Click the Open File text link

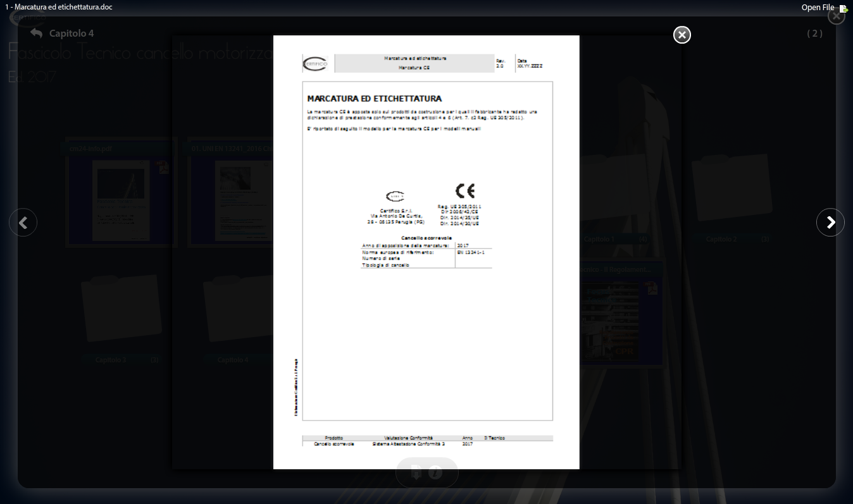(818, 8)
